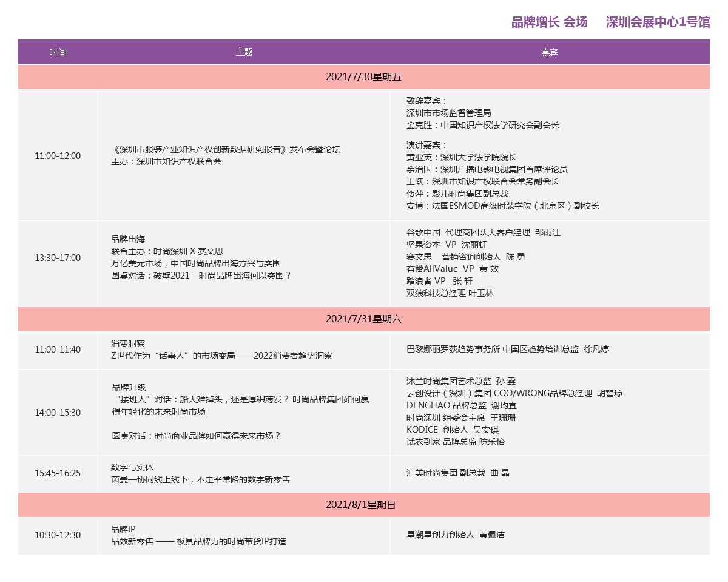Select the 15:45-16:25 time cell

click(58, 473)
